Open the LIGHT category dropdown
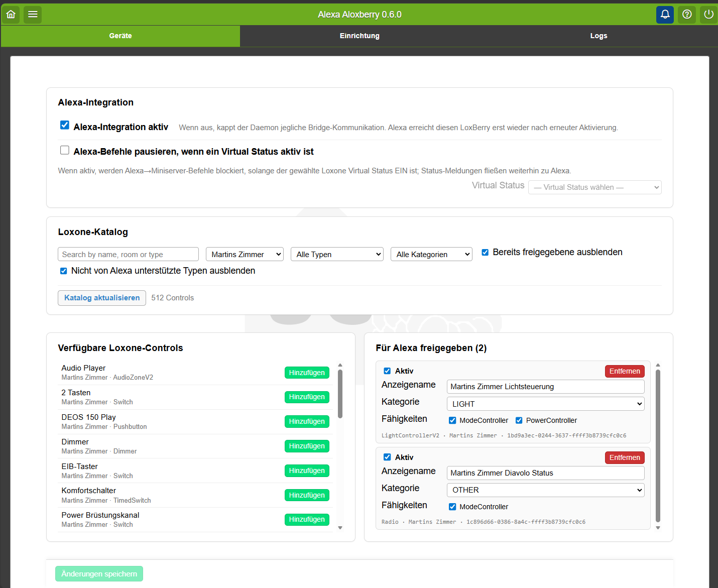This screenshot has width=718, height=588. point(546,404)
